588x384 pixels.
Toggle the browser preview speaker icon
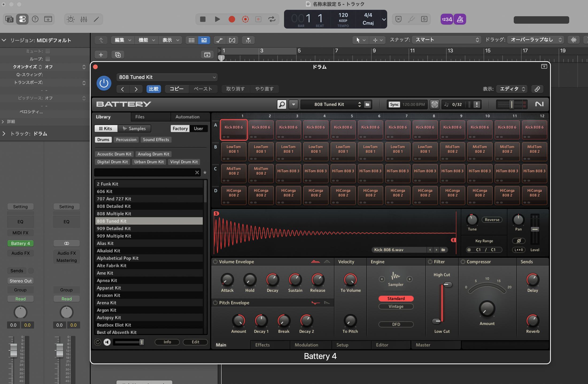coord(107,342)
